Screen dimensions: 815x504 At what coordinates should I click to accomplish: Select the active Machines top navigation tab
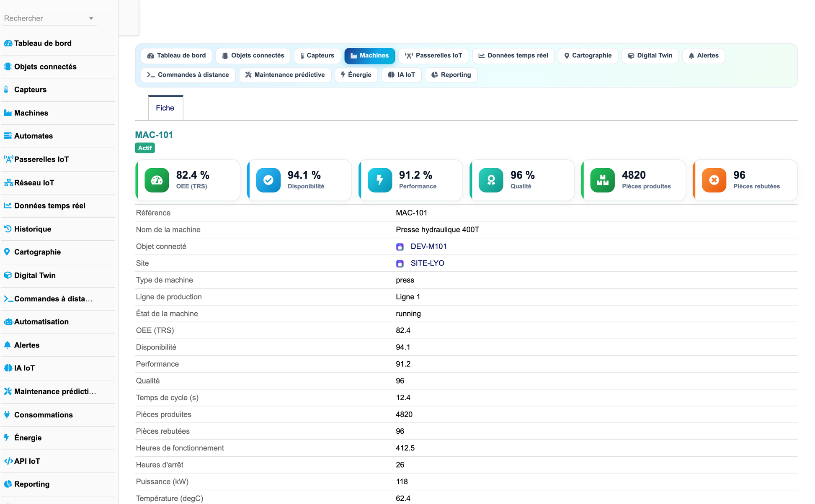point(369,56)
